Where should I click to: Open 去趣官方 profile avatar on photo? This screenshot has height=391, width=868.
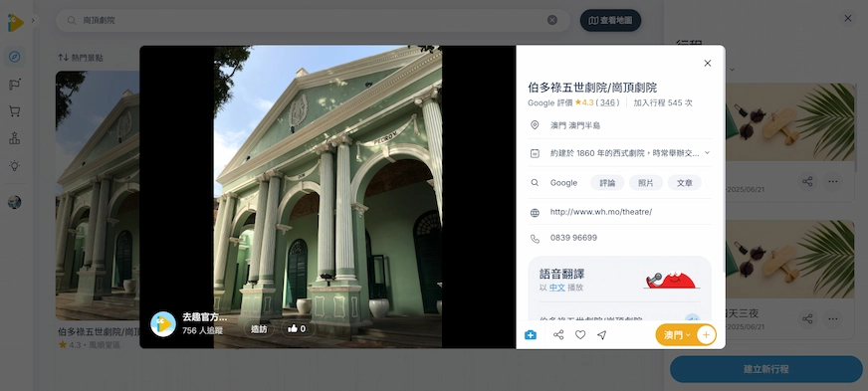pyautogui.click(x=163, y=324)
